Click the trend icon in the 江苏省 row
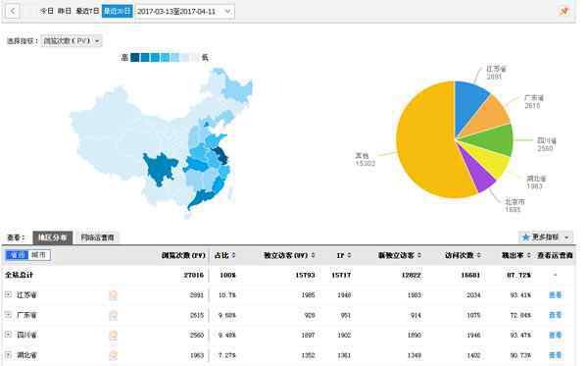The height and width of the screenshot is (366, 588). pyautogui.click(x=113, y=295)
